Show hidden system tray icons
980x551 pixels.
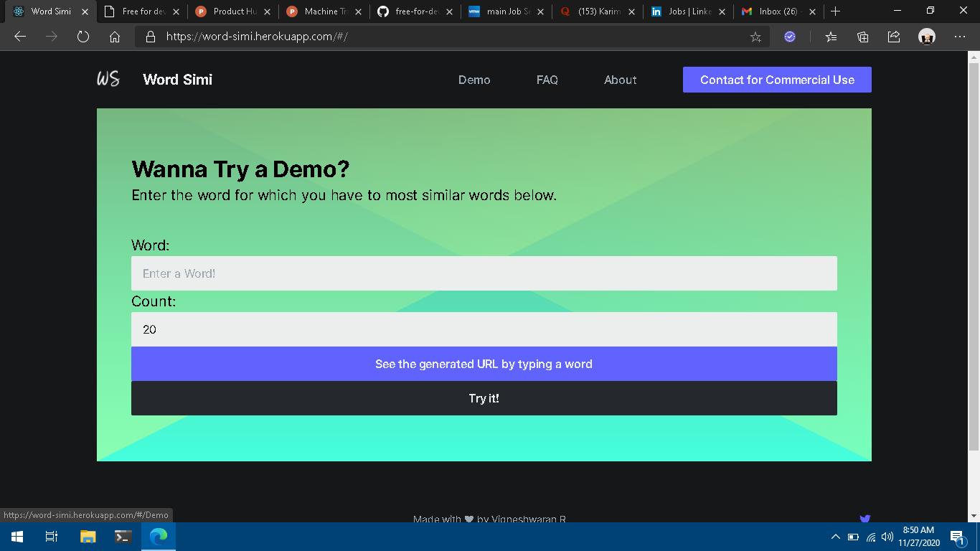836,537
